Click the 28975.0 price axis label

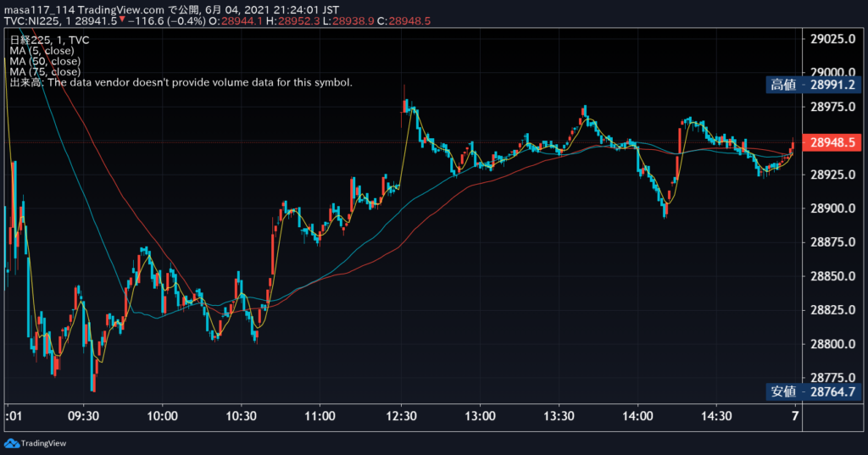pos(832,107)
